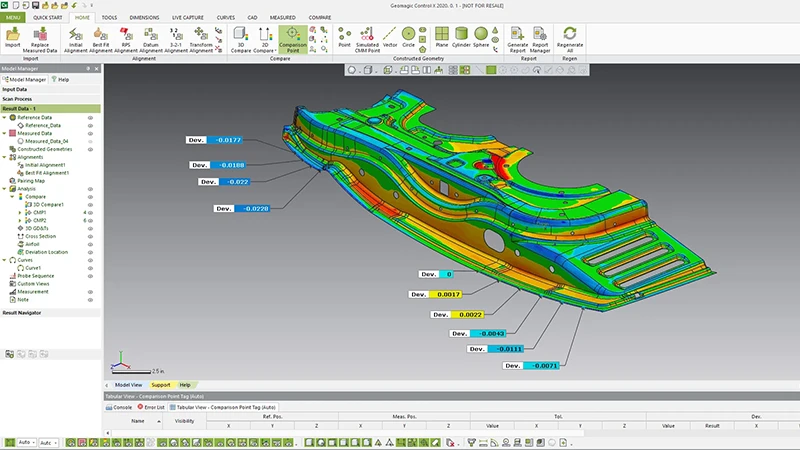Expand the CMP1 tree node
This screenshot has height=450, width=800.
21,213
